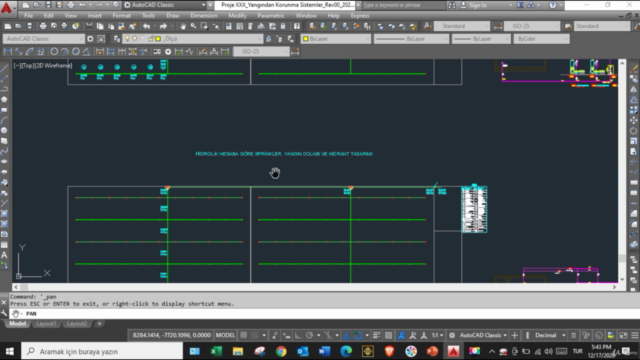Click the Workspace Settings gear icon

(90, 39)
